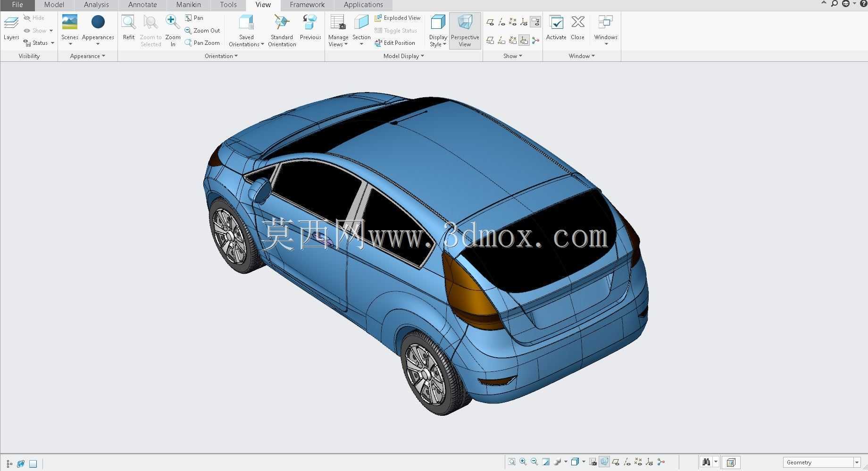Click Repaint icon in bottom toolbar
This screenshot has height=471, width=868.
(x=546, y=462)
